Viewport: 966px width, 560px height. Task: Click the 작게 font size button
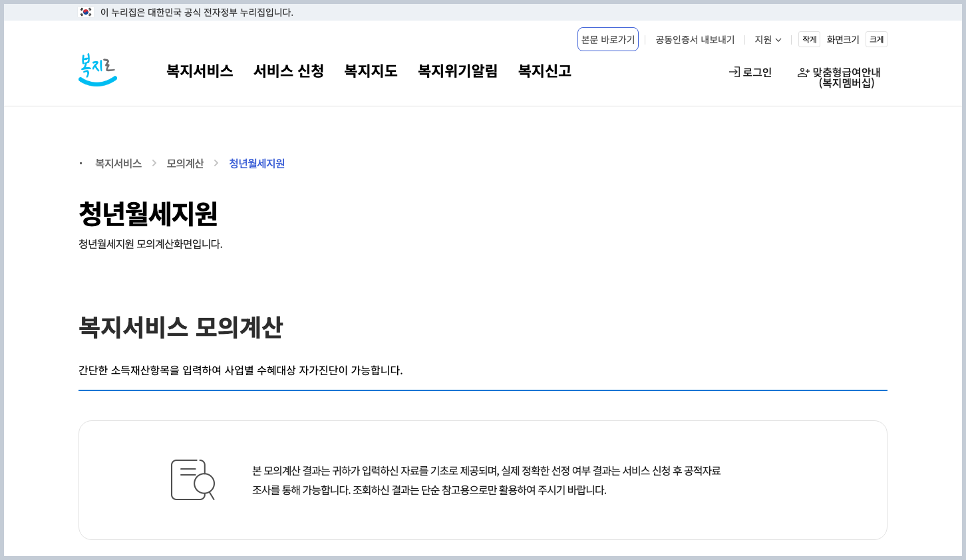point(809,39)
